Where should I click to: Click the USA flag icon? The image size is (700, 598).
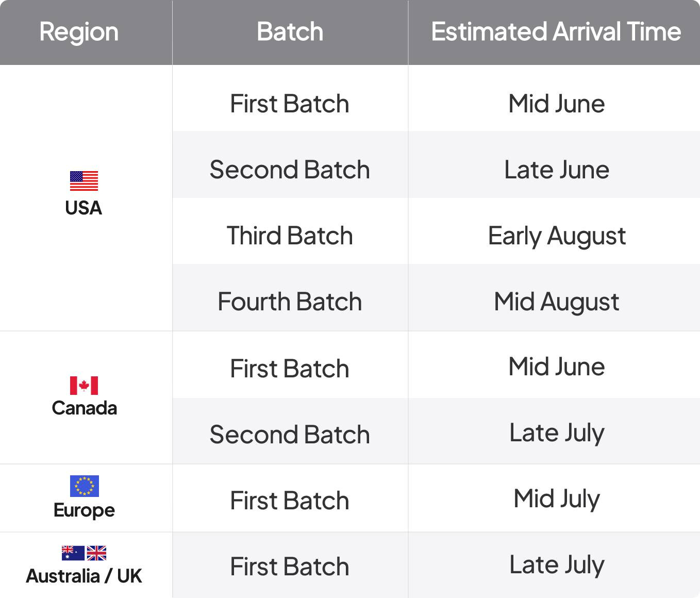pyautogui.click(x=84, y=181)
